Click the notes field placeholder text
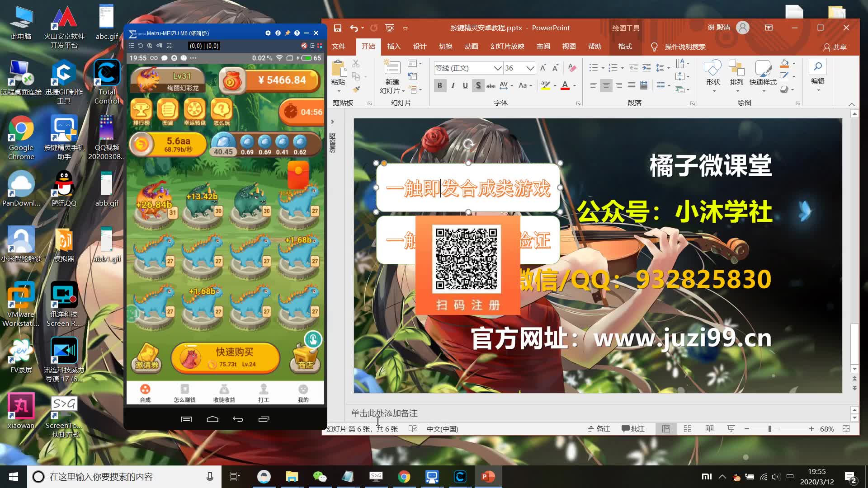Screen dimensions: 868x488 click(384, 413)
